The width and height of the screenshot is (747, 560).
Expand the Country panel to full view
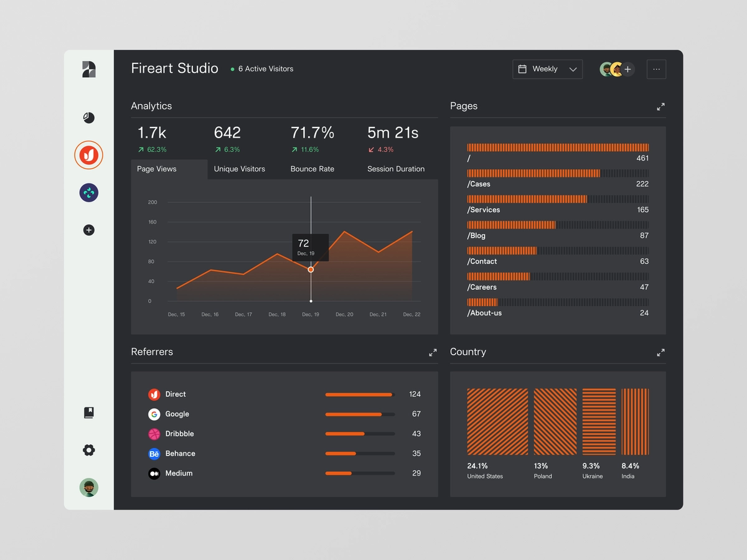[660, 352]
